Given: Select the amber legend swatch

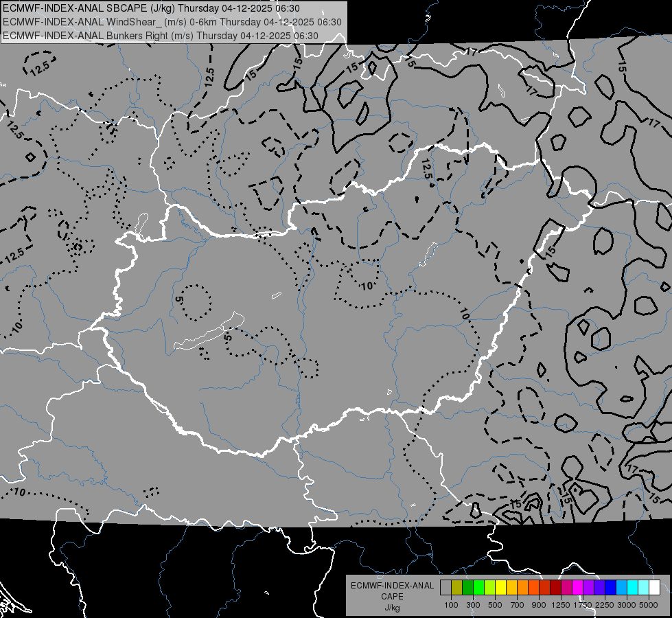Looking at the screenshot, I should (511, 587).
